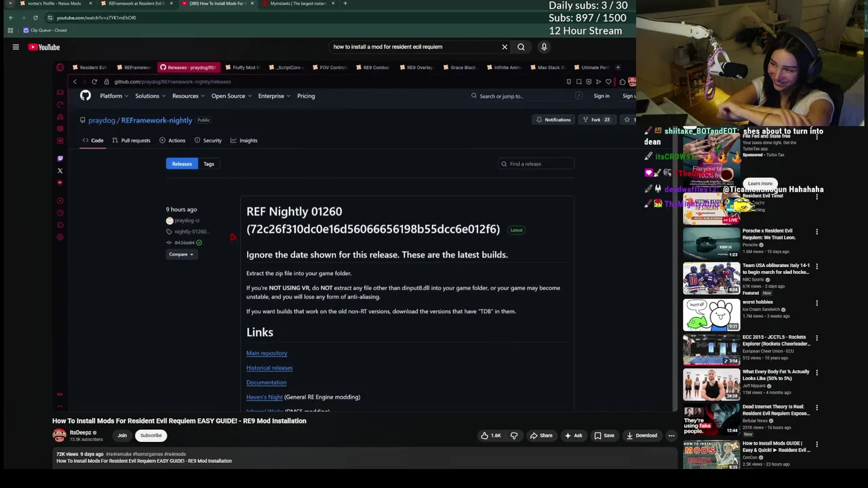Open a new browser tab
This screenshot has height=488, width=868.
pyautogui.click(x=345, y=3)
